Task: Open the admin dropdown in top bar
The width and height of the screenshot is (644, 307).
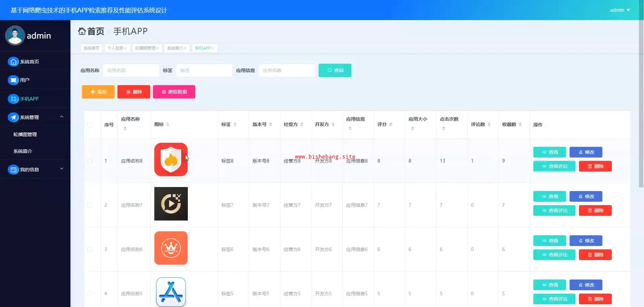Action: click(620, 10)
